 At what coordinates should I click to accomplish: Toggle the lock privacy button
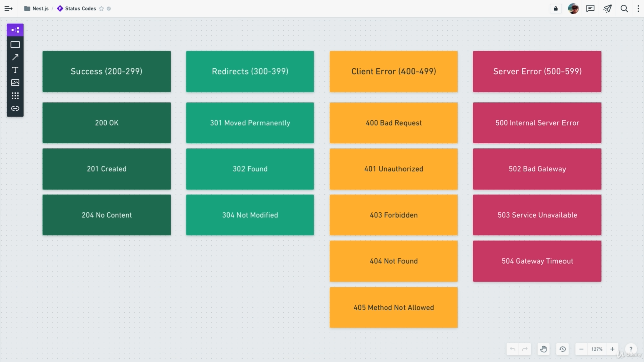pyautogui.click(x=556, y=9)
